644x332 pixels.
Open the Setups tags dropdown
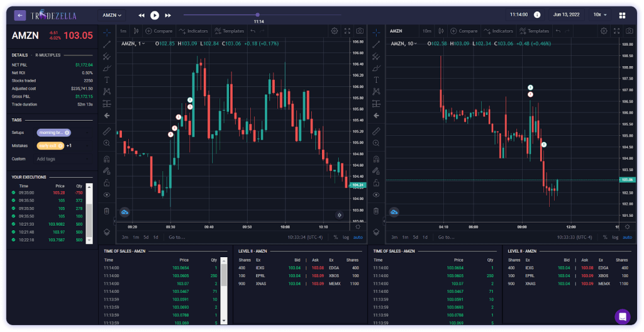tap(54, 133)
